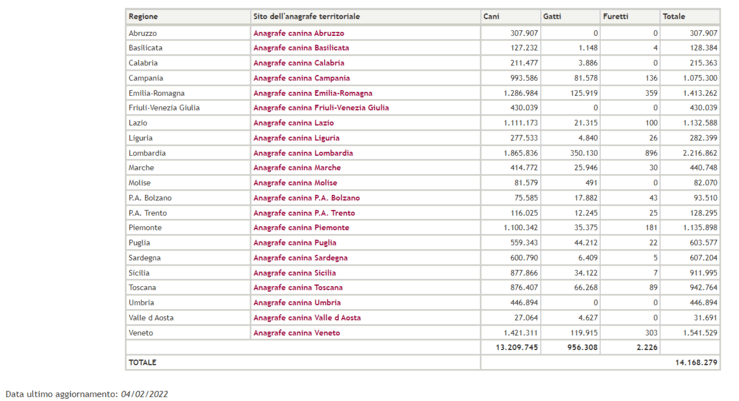This screenshot has width=739, height=401.
Task: Open the Anagrafe canina Lombardia link
Action: click(x=302, y=153)
